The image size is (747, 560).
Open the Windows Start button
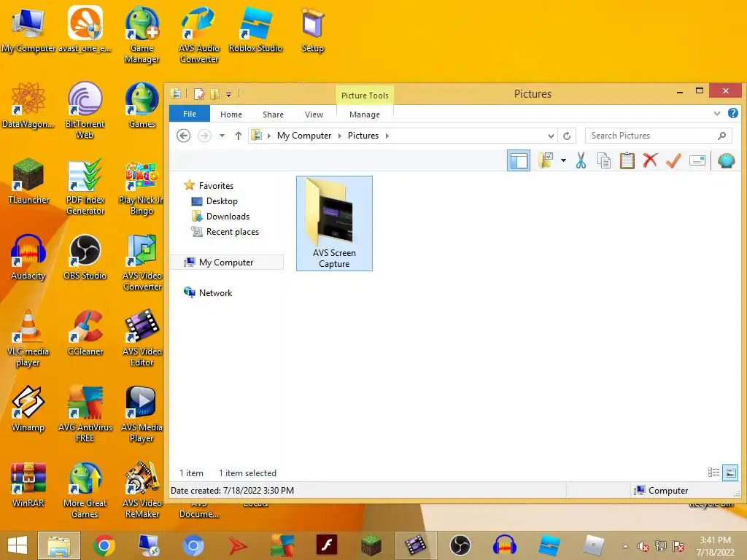(18, 545)
